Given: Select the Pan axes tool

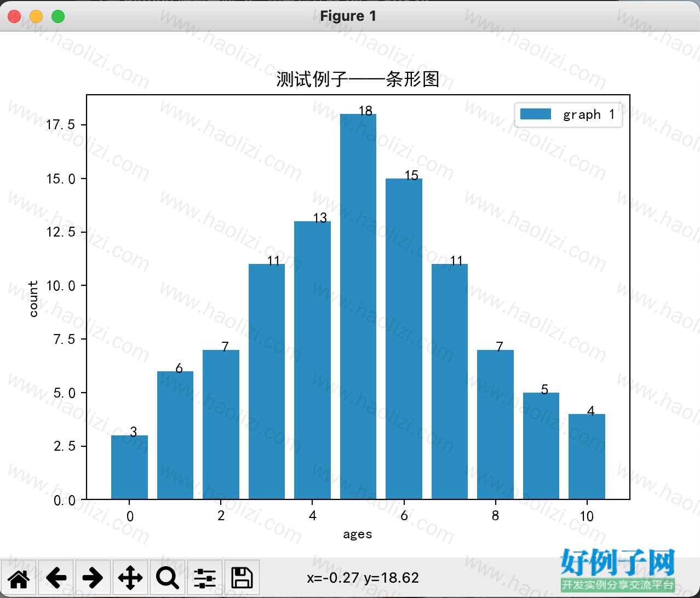Looking at the screenshot, I should 130,578.
